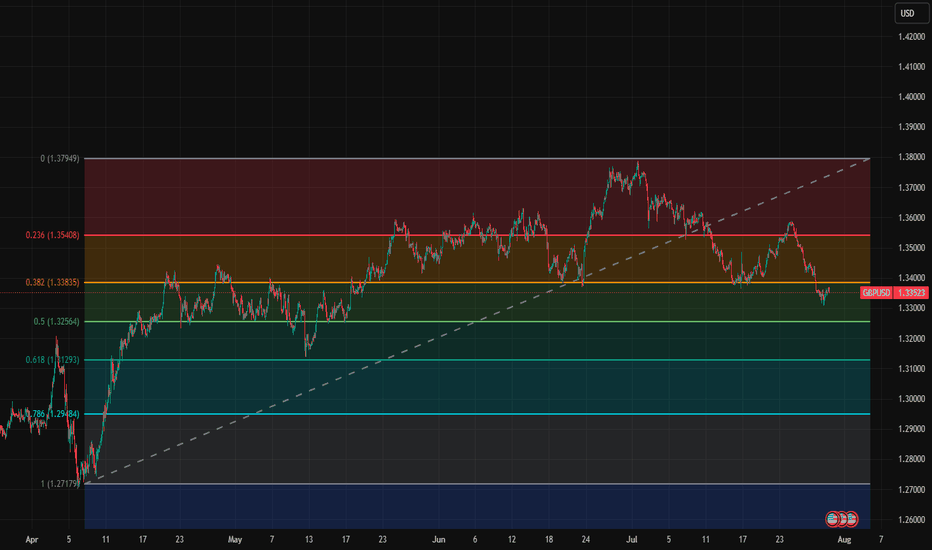Click the 1.35000 price axis label
This screenshot has width=932, height=550.
(x=912, y=248)
